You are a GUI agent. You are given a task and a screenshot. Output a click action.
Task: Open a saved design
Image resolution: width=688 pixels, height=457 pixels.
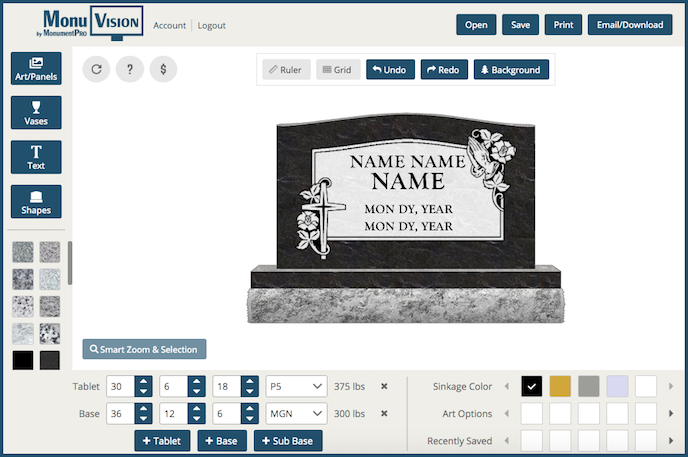pos(476,25)
